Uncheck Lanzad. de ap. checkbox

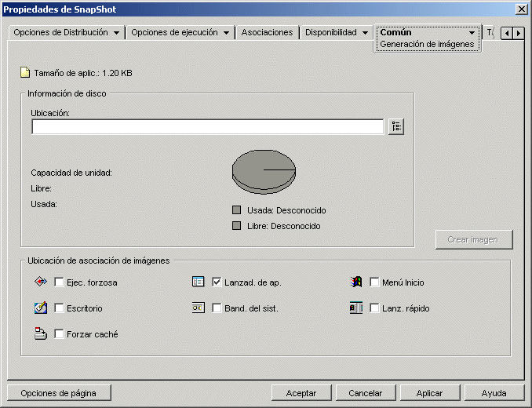217,282
